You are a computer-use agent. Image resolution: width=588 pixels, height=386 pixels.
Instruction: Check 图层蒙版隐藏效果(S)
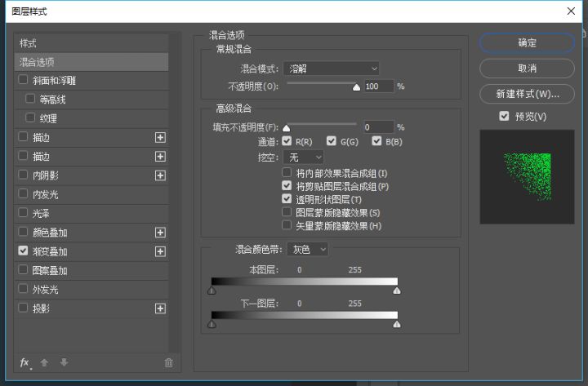pyautogui.click(x=287, y=212)
